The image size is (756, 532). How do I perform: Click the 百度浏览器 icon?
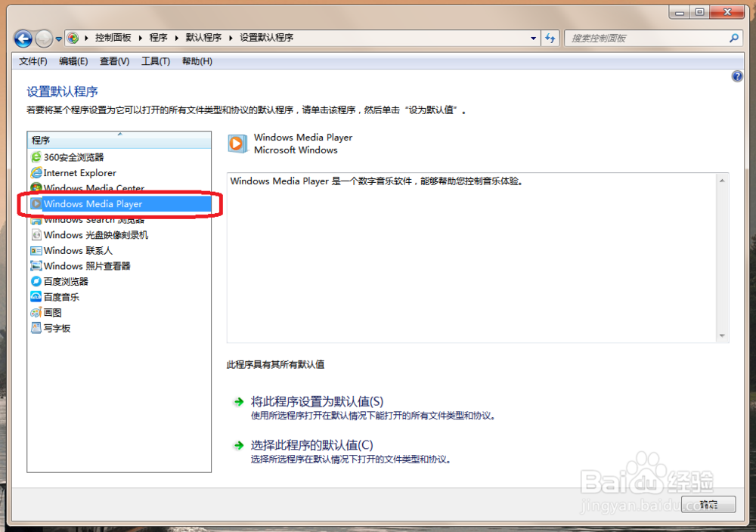[36, 281]
